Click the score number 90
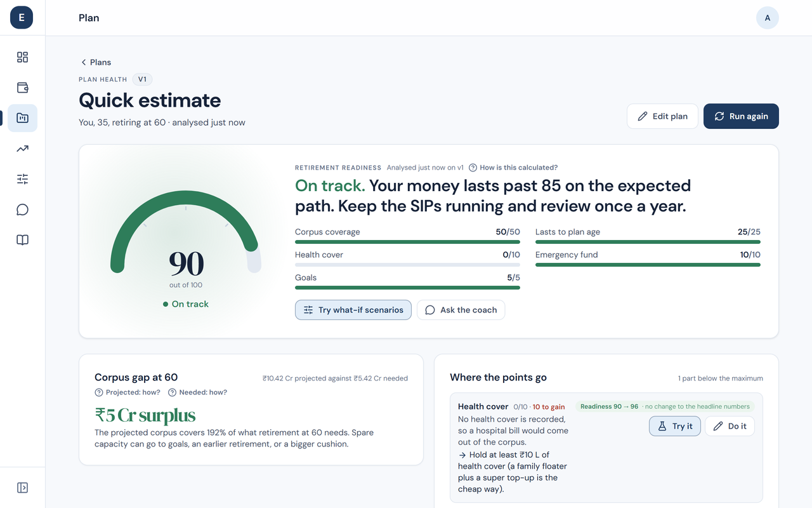Screen dimensions: 812x508 click(186, 264)
